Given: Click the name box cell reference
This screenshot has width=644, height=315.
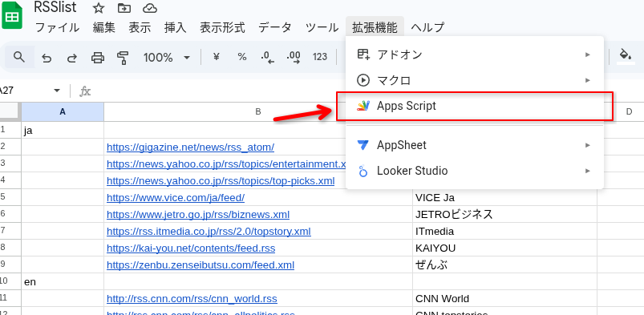Looking at the screenshot, I should (x=7, y=91).
